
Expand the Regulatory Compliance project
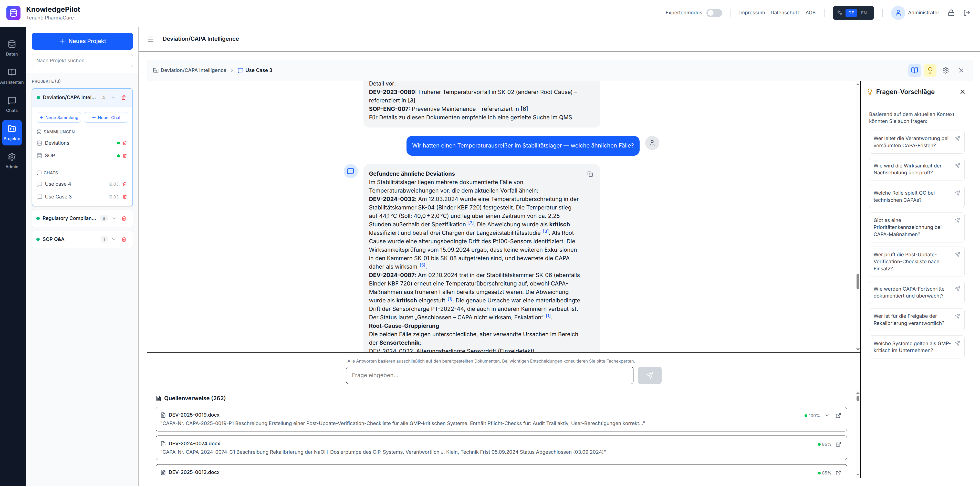click(114, 218)
